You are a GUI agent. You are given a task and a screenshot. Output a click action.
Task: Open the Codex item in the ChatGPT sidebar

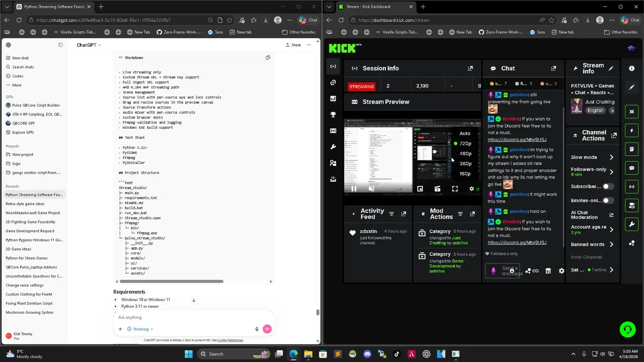[x=18, y=76]
